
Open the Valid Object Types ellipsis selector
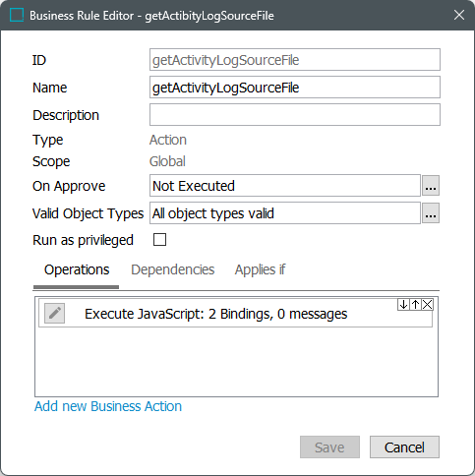(x=431, y=213)
